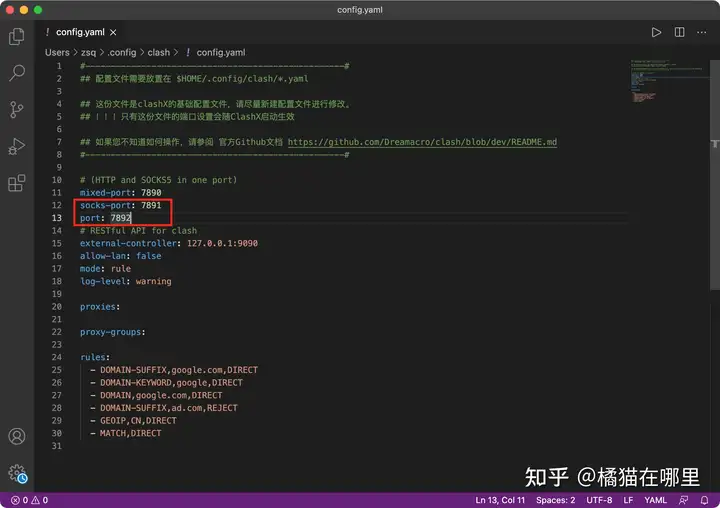Click the allow-lan: false line
Screen dimensions: 720x508
pos(120,256)
